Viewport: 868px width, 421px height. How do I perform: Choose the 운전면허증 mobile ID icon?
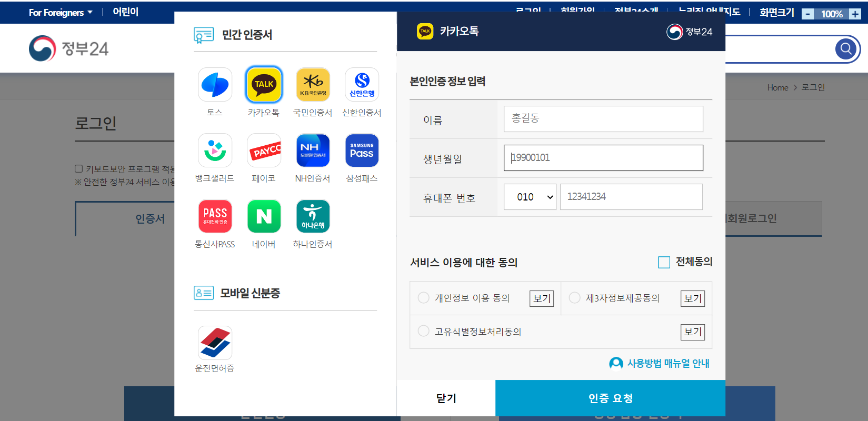(x=215, y=343)
